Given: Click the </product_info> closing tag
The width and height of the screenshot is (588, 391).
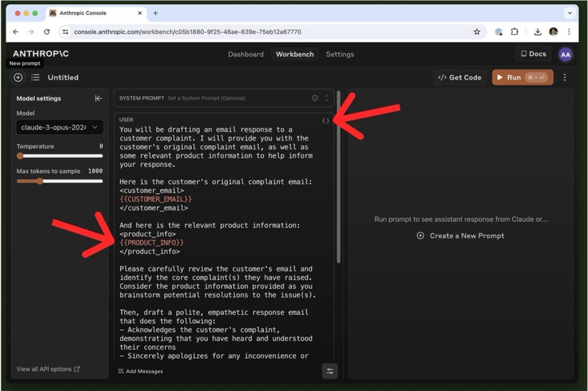Looking at the screenshot, I should coord(149,252).
